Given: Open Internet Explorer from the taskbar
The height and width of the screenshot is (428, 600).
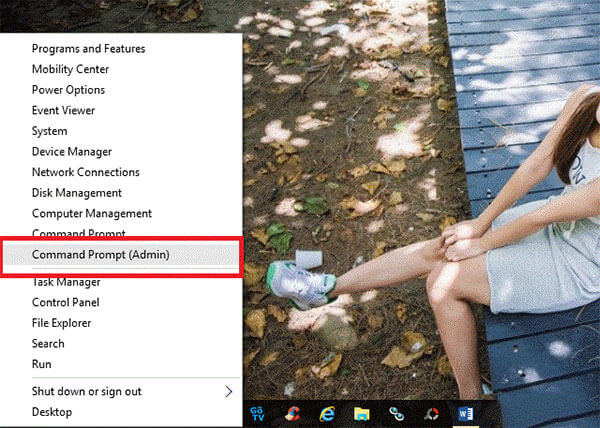Looking at the screenshot, I should [327, 412].
